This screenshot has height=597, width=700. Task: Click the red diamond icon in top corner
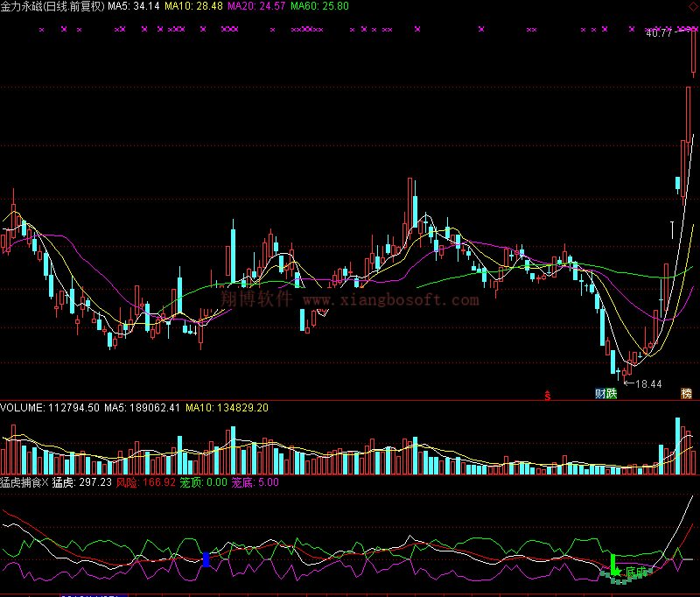693,6
